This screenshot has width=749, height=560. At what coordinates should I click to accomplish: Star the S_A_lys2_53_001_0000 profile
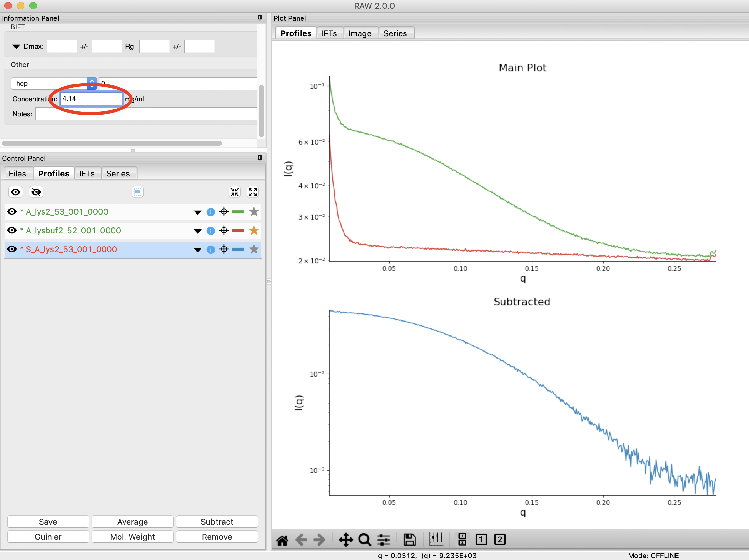click(x=254, y=250)
